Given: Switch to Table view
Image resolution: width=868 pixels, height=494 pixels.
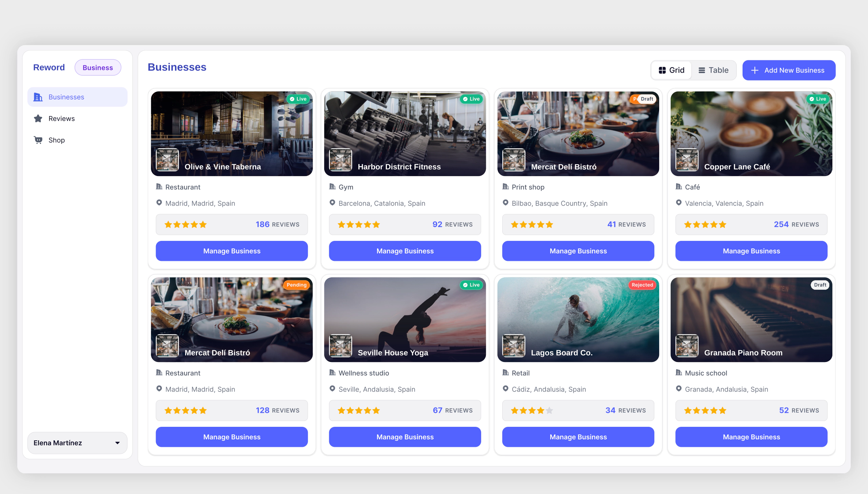Looking at the screenshot, I should tap(713, 70).
